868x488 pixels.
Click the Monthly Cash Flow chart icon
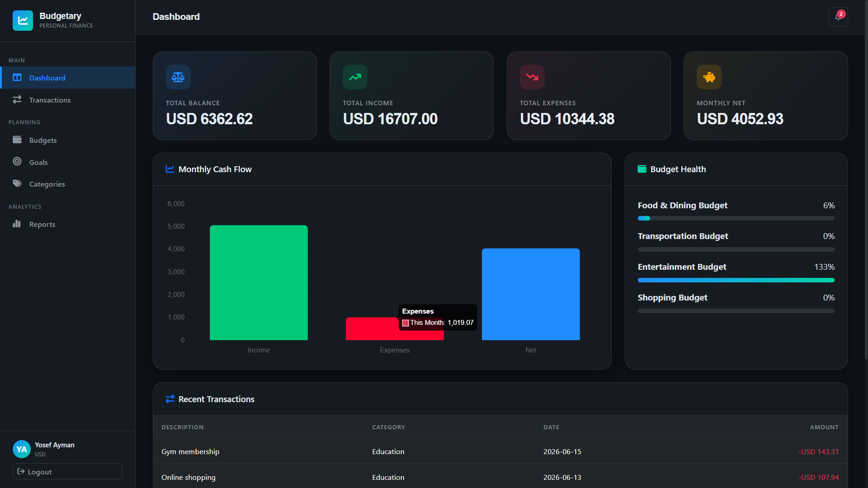point(170,169)
